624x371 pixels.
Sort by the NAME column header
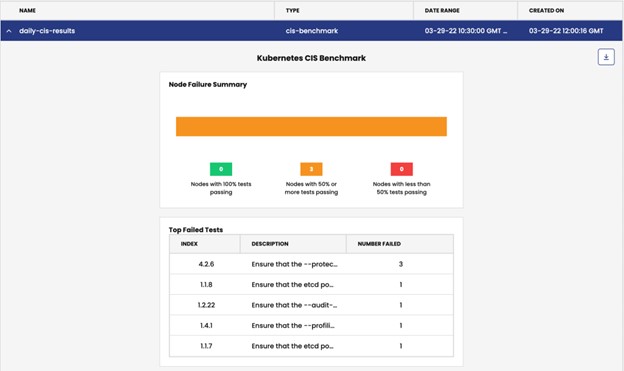click(27, 10)
